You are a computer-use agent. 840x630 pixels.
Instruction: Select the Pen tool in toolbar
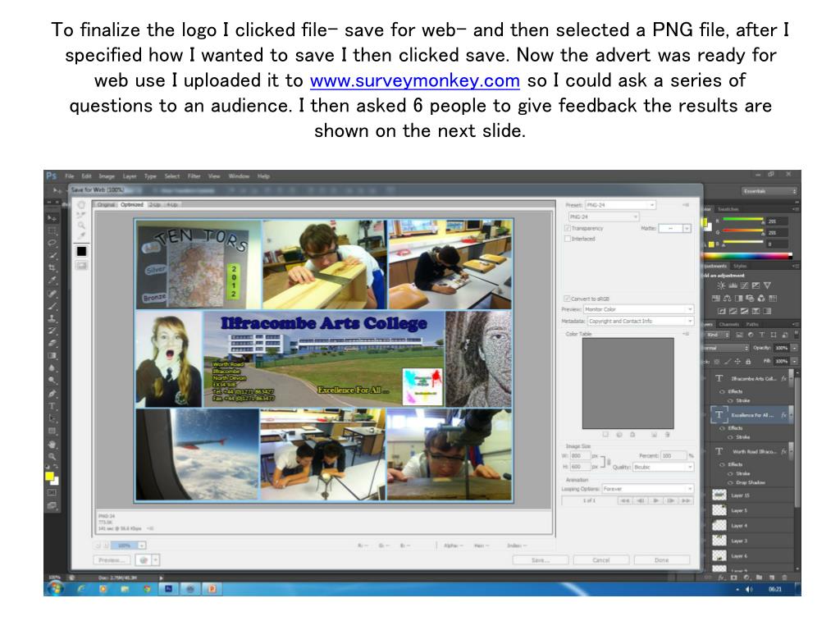[52, 394]
